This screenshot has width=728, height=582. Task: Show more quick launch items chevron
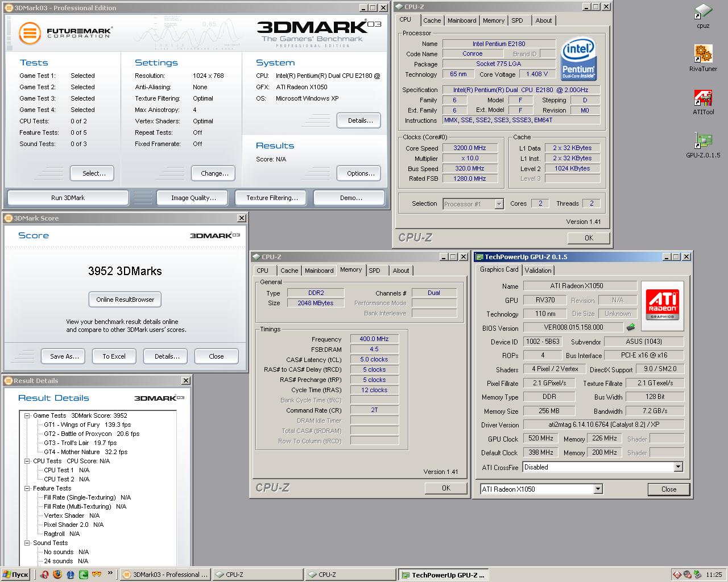[x=110, y=574]
